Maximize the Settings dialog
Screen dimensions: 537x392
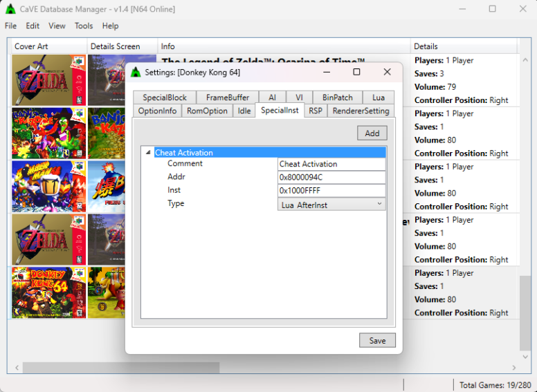coord(356,72)
